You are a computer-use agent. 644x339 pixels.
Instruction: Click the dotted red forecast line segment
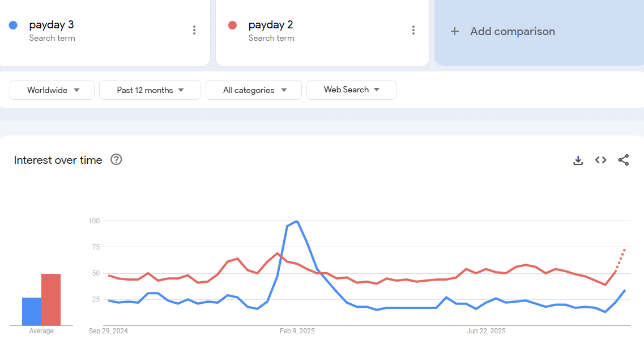[620, 260]
